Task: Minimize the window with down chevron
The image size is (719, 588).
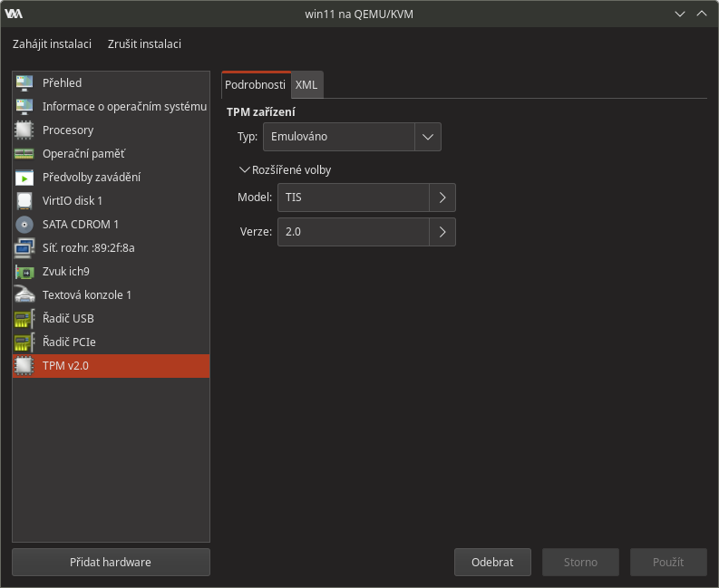Action: point(680,14)
